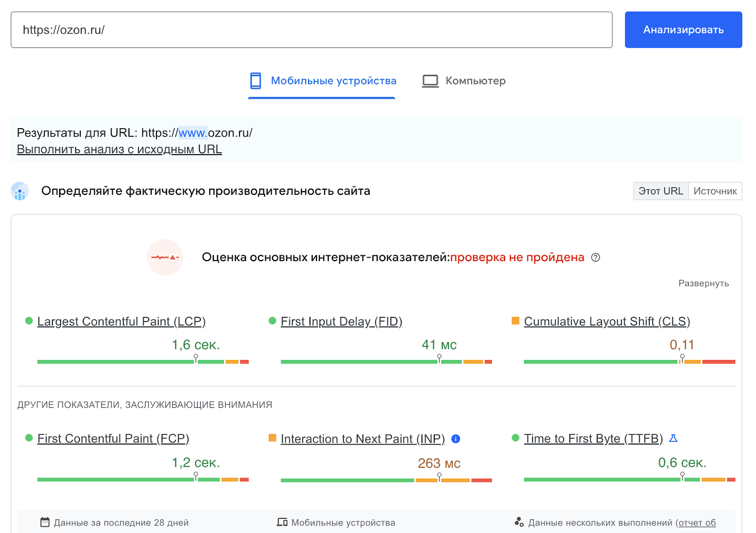Select the Этот URL view option
The image size is (756, 533).
point(661,191)
